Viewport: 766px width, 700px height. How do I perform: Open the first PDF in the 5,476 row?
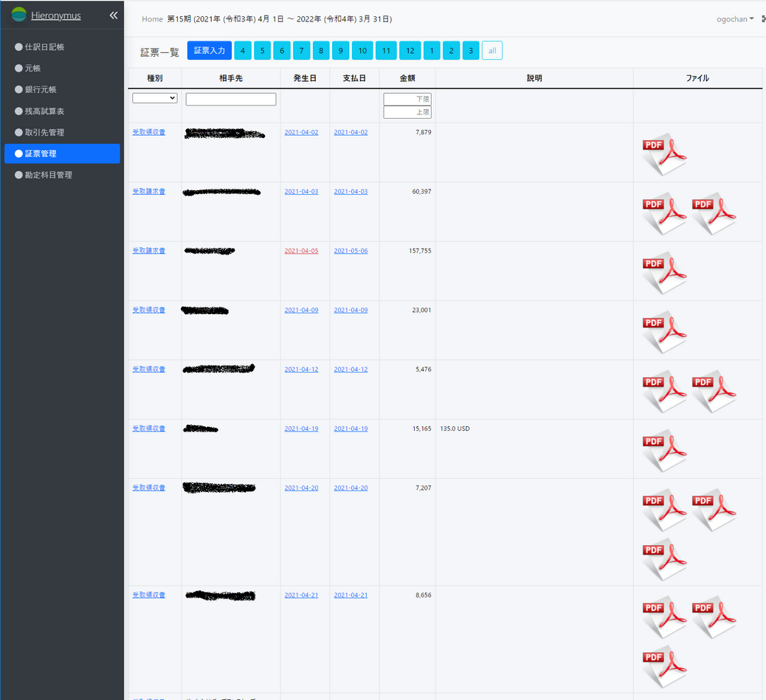(x=664, y=391)
